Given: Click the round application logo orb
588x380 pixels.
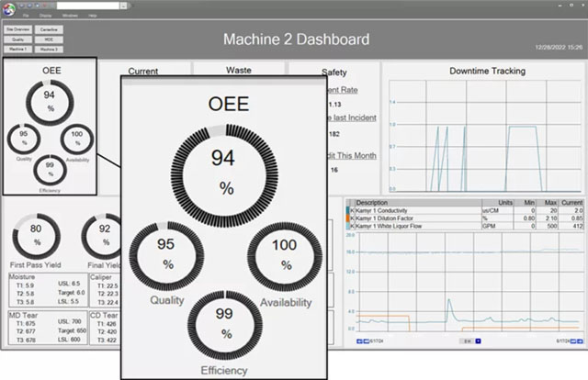Looking at the screenshot, I should point(8,9).
